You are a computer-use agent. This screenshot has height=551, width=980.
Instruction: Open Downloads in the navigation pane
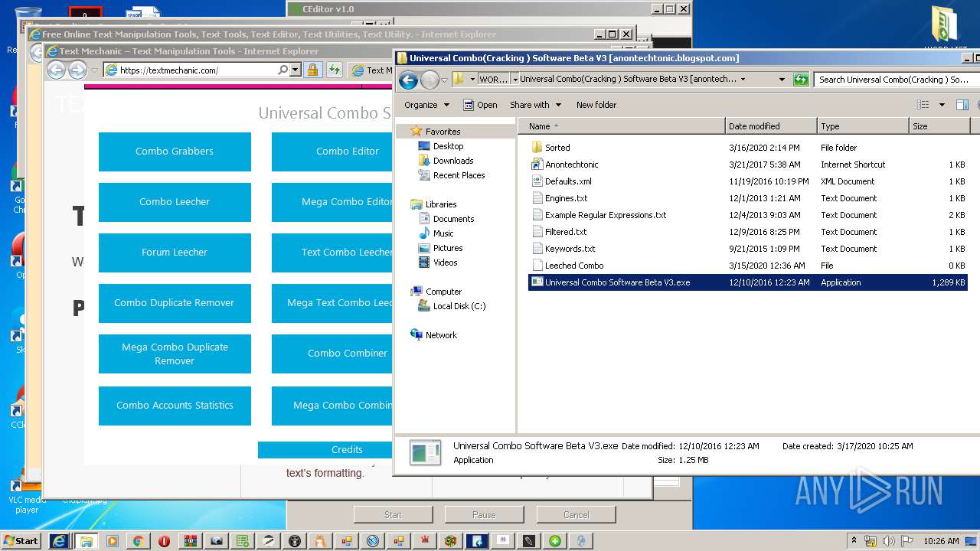453,161
